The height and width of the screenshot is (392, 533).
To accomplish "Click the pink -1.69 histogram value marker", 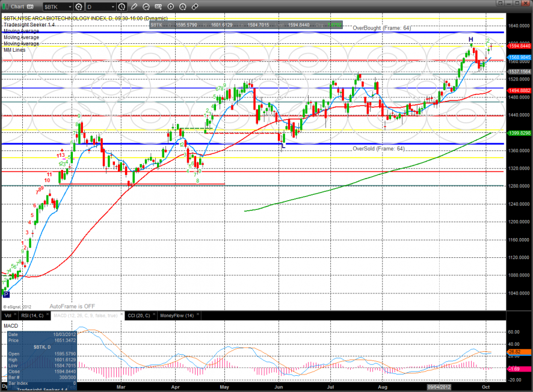I will coord(519,369).
